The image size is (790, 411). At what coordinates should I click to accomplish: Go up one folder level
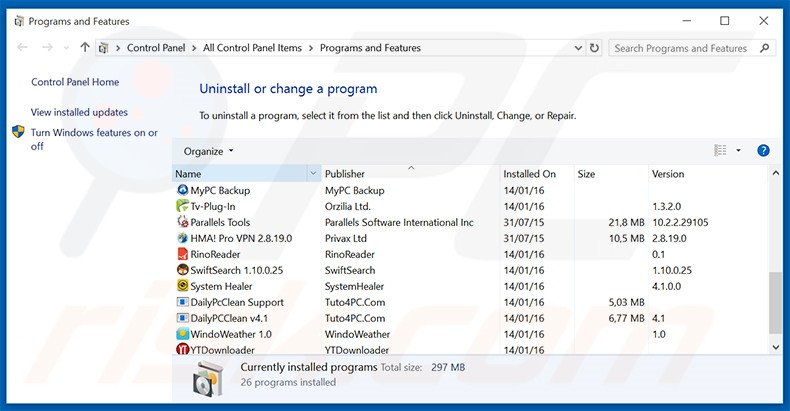click(85, 47)
